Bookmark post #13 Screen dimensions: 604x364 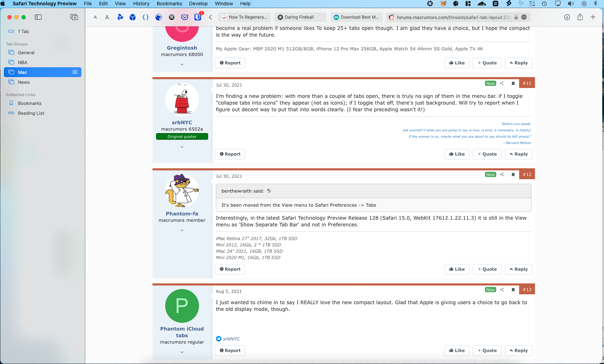(x=513, y=290)
